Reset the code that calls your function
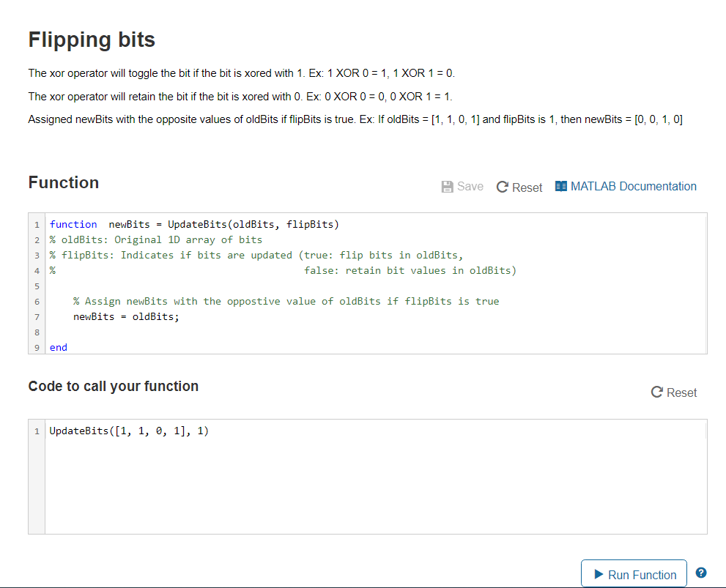This screenshot has height=588, width=726. [673, 392]
